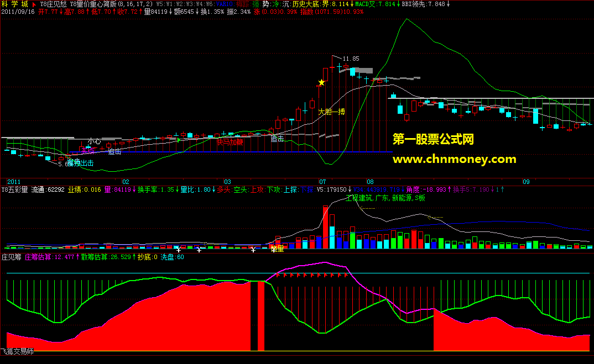Select the stock name 科学城
This screenshot has width=594, height=364.
(x=15, y=4)
